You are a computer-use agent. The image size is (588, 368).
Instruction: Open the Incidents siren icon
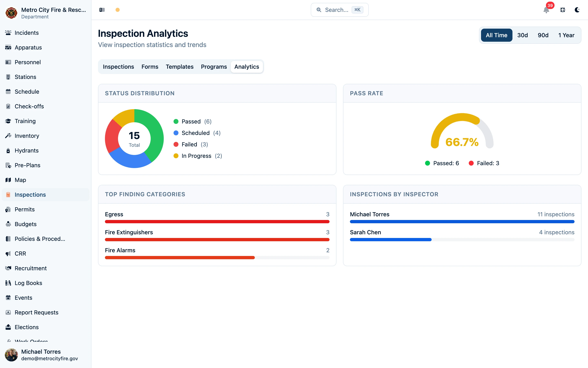[x=8, y=33]
